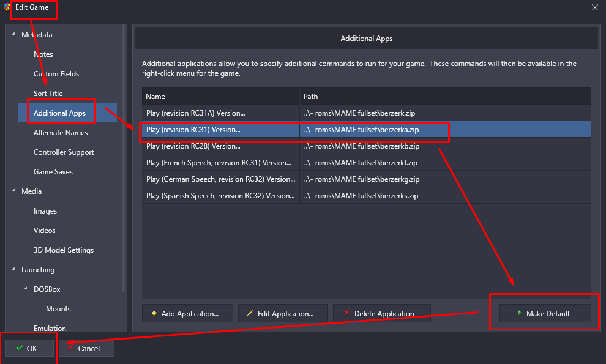Open the Alternate Names page
Screen dimensions: 606x364
click(x=61, y=133)
